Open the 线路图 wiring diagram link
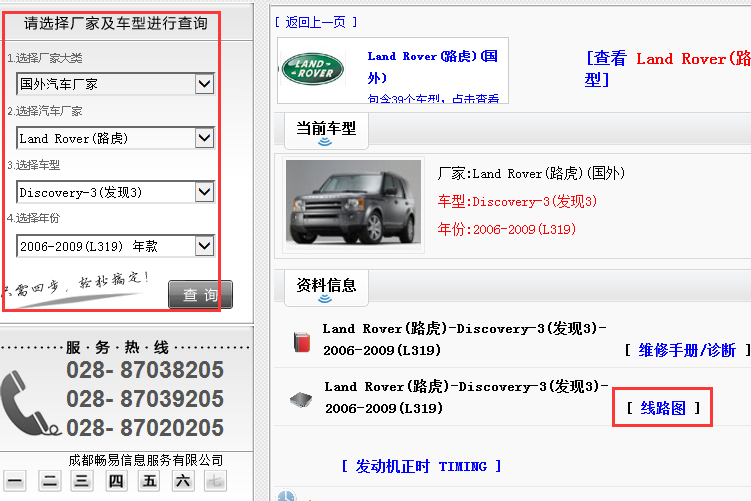The height and width of the screenshot is (501, 751). click(x=663, y=408)
